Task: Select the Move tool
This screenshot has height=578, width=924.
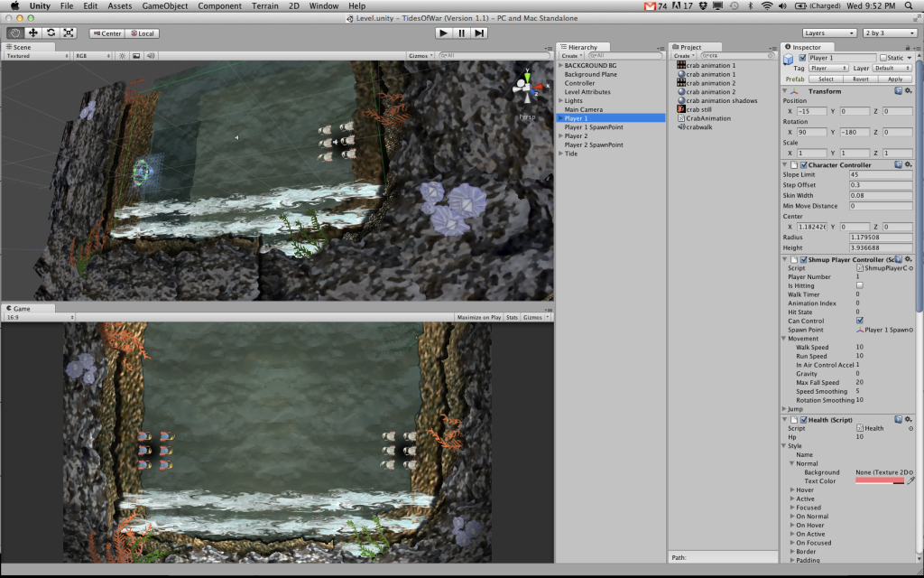Action: (x=33, y=33)
